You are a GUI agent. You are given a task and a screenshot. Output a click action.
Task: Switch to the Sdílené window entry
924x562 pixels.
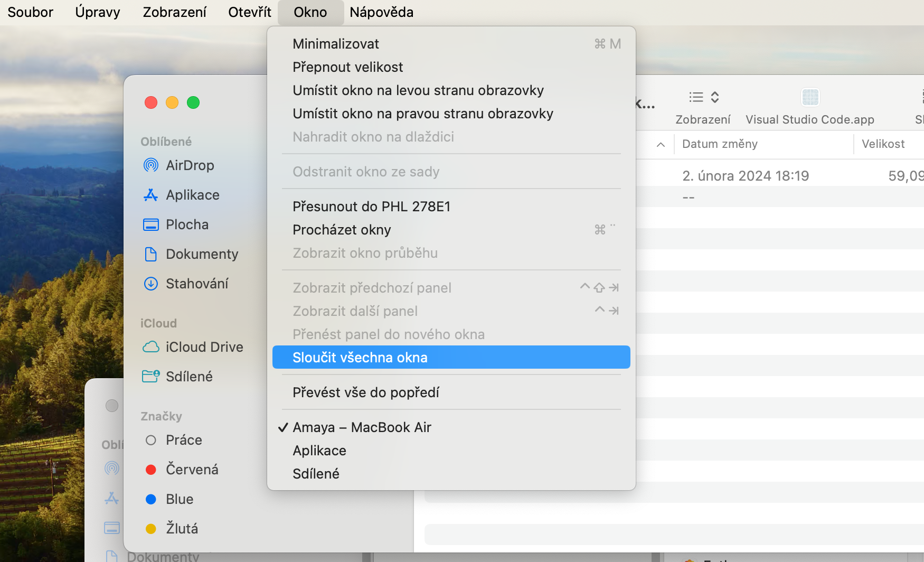coord(451,474)
